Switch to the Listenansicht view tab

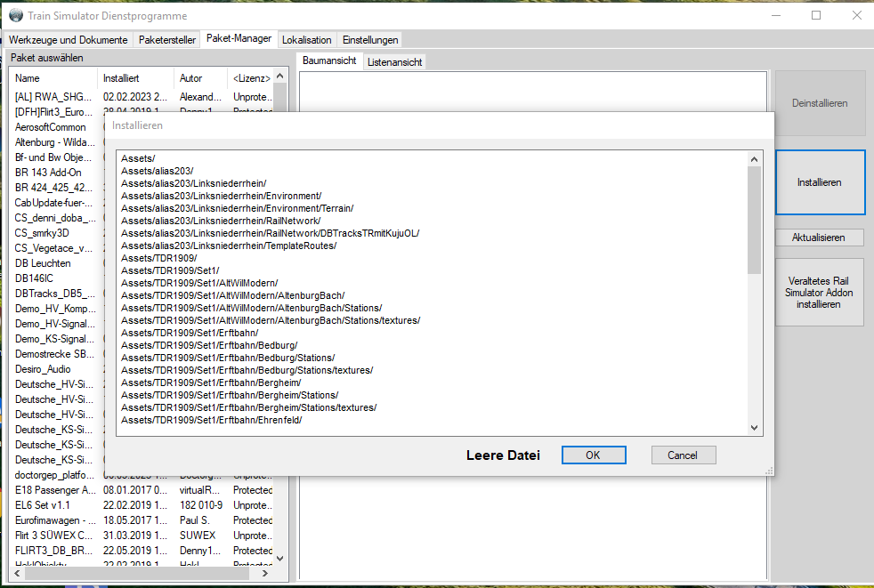coord(394,62)
